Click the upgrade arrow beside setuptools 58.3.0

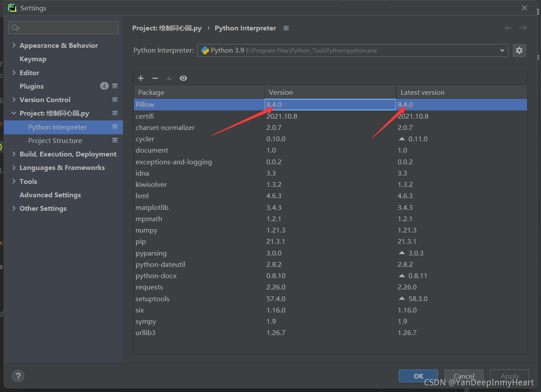(x=402, y=299)
